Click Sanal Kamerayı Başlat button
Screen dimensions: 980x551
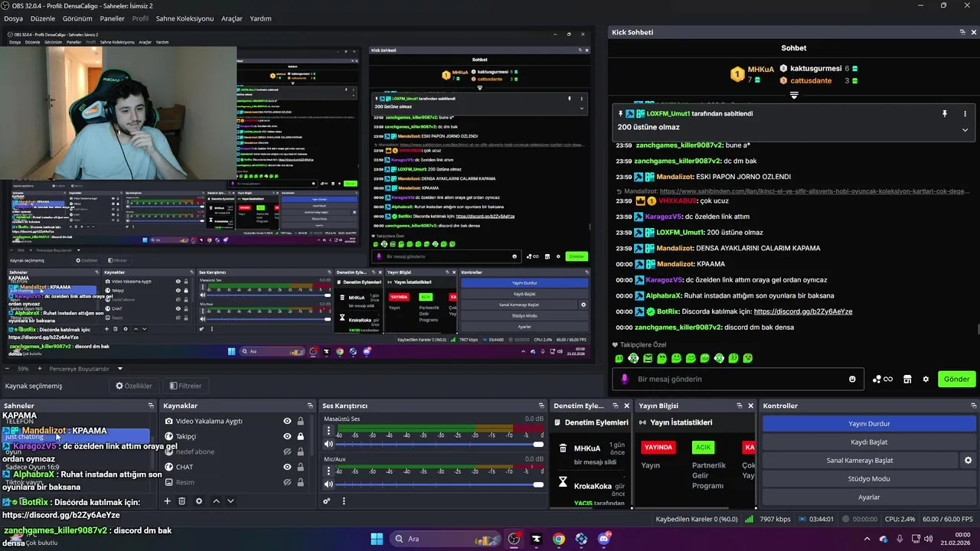[x=860, y=461]
